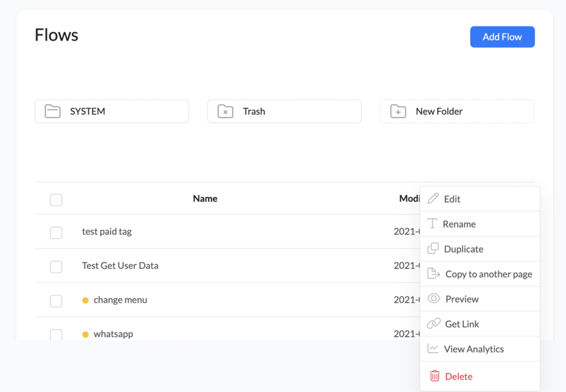The width and height of the screenshot is (566, 392).
Task: Create a New Folder
Action: tap(456, 111)
